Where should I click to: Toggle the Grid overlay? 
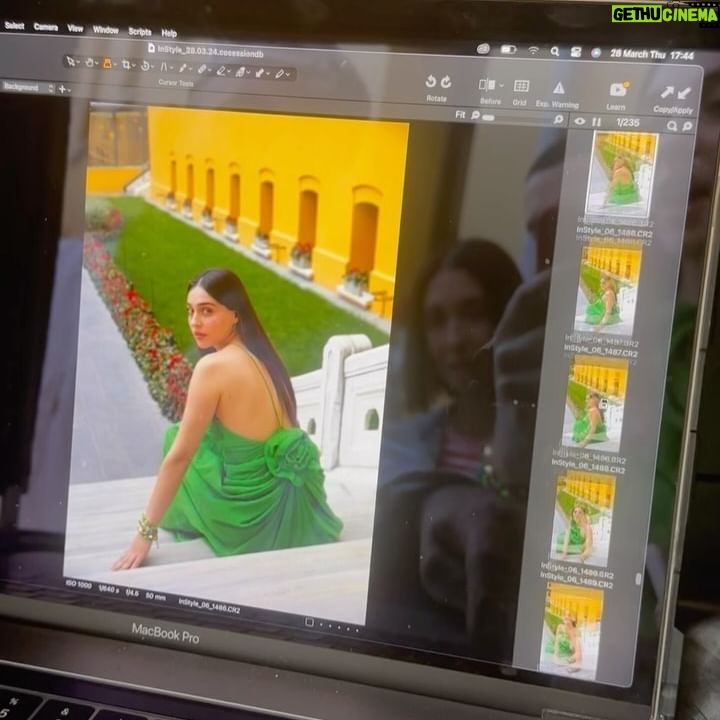pyautogui.click(x=521, y=86)
